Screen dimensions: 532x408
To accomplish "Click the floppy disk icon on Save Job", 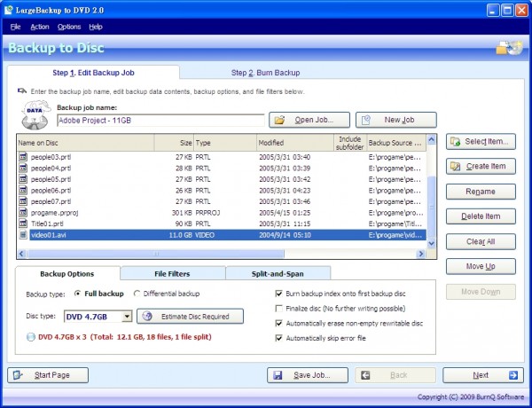I will [278, 375].
